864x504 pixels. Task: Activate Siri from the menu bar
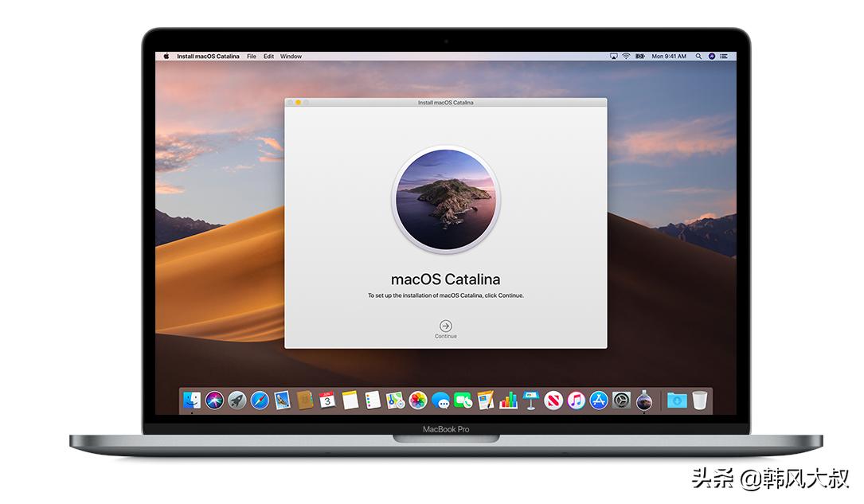click(711, 57)
